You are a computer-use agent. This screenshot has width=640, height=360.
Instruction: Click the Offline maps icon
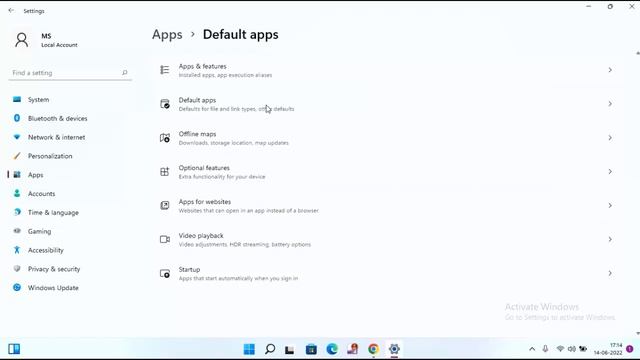click(164, 138)
